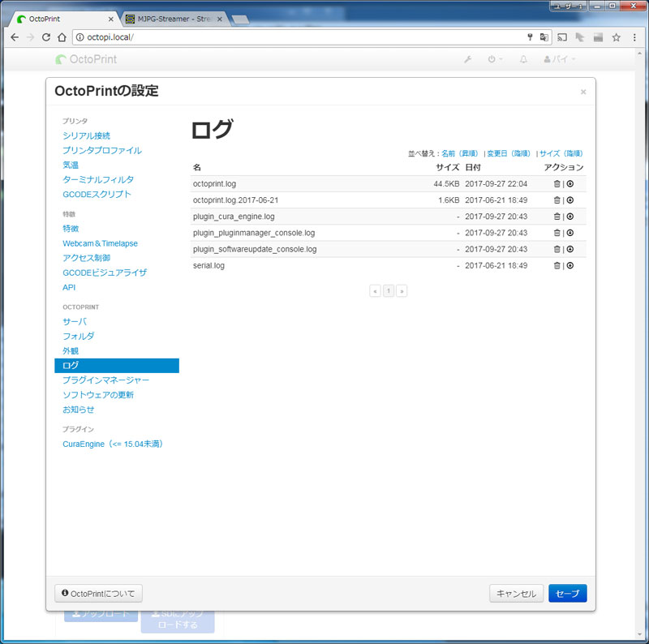
Task: Open CuraEngine plugin settings
Action: click(113, 444)
